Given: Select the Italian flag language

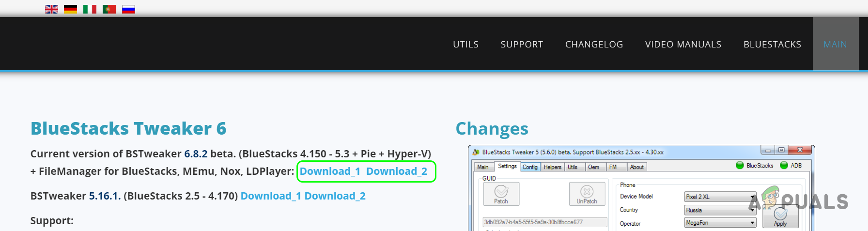Looking at the screenshot, I should (x=90, y=9).
